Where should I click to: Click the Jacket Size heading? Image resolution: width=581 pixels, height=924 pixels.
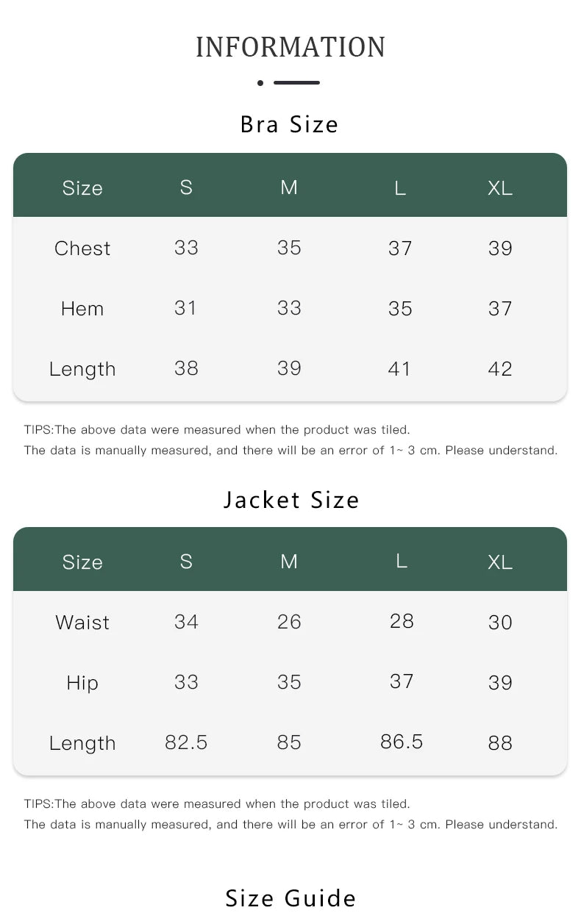(x=291, y=500)
